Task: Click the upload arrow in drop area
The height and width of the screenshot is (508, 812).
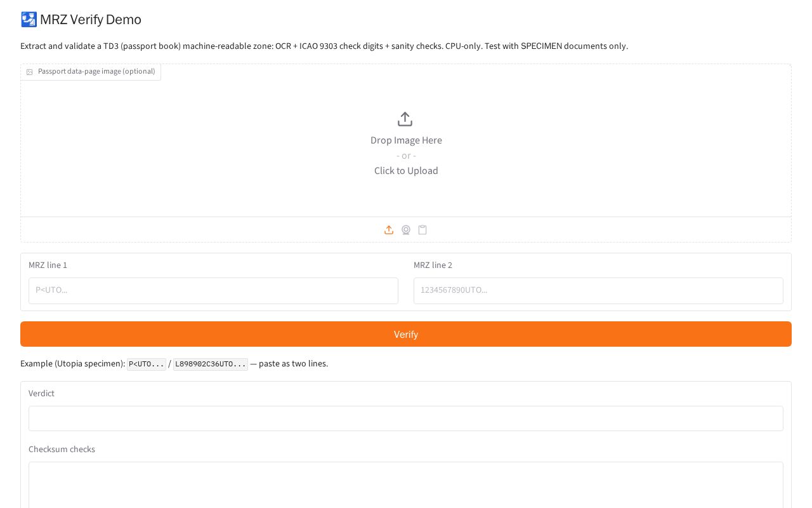Action: (405, 119)
